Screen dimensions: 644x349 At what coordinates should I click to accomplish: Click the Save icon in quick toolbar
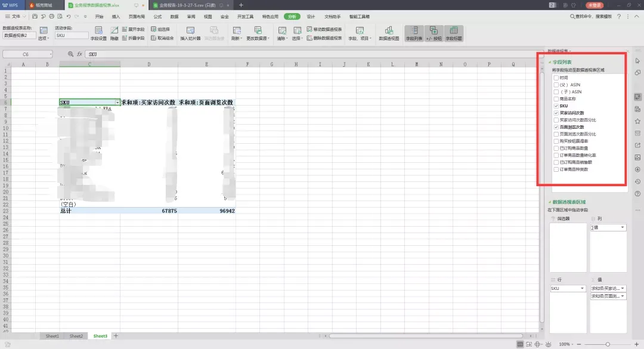pyautogui.click(x=35, y=17)
